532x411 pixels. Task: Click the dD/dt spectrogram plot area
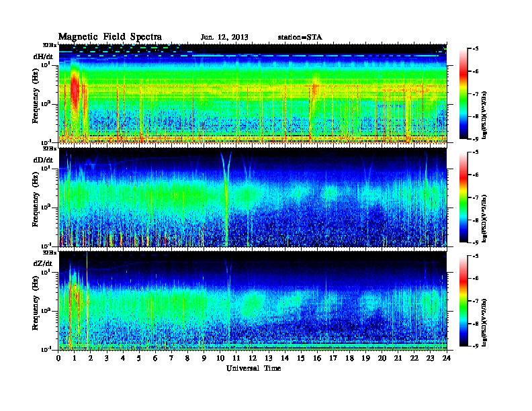click(253, 197)
